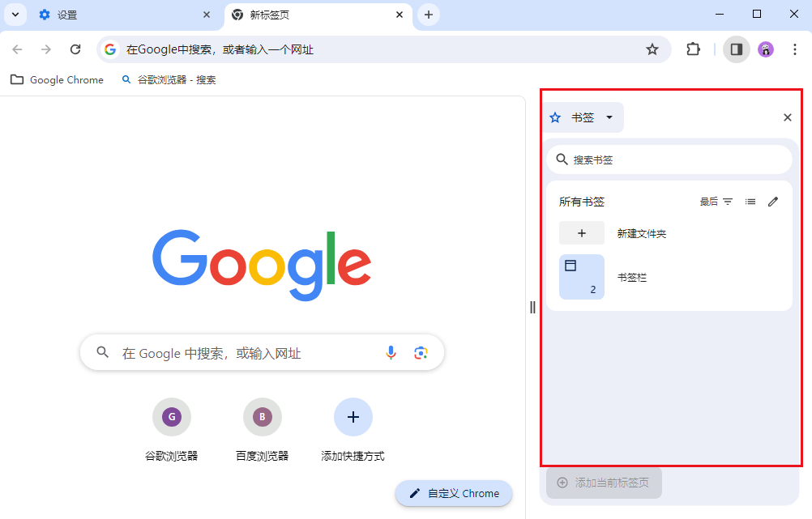
Task: Open the 百度浏览器 shortcut tile
Action: [262, 429]
